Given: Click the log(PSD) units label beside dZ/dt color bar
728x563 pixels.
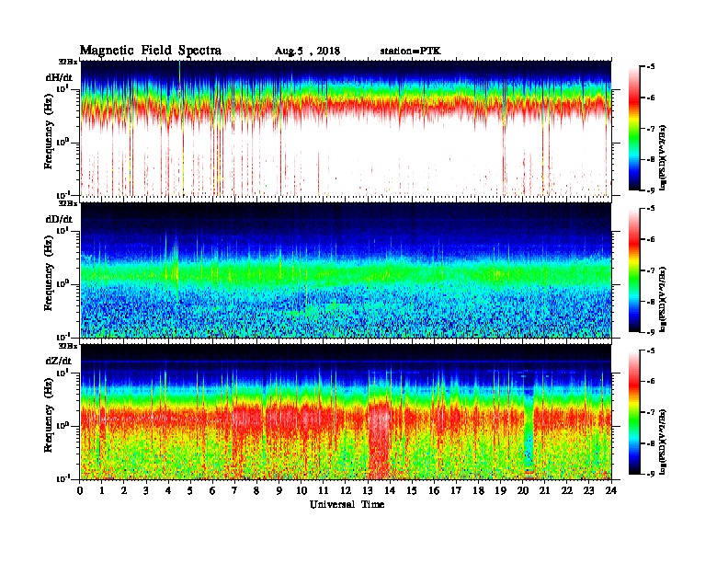Looking at the screenshot, I should 664,441.
